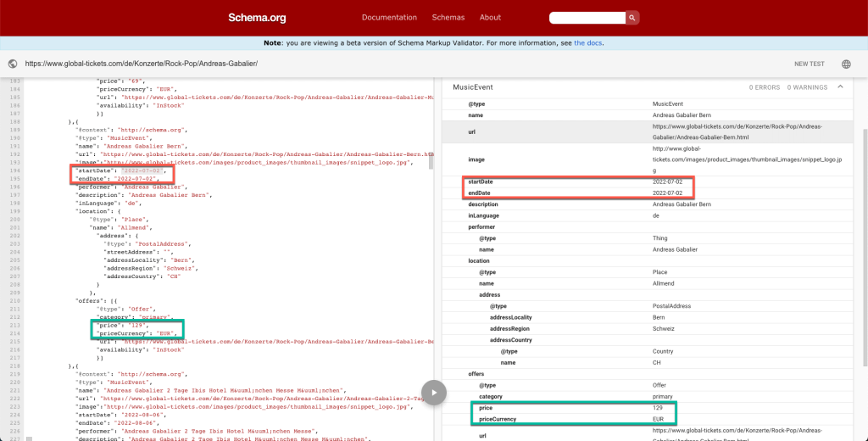The image size is (868, 441).
Task: Collapse the MusicEvent panel with its chevron
Action: pyautogui.click(x=840, y=87)
